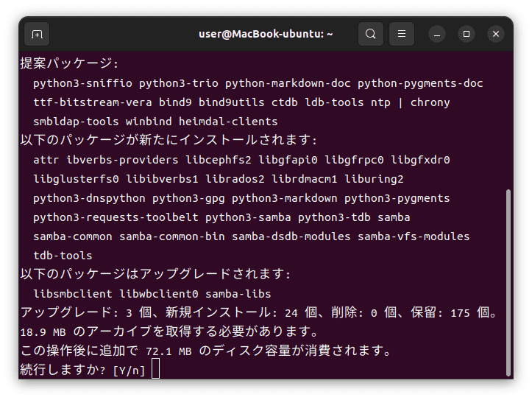
Task: Open the terminal search tool
Action: point(371,34)
